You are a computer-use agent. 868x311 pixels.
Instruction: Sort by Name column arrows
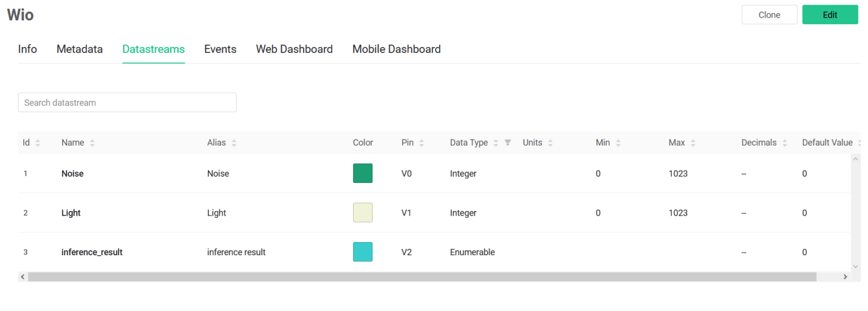(x=92, y=143)
